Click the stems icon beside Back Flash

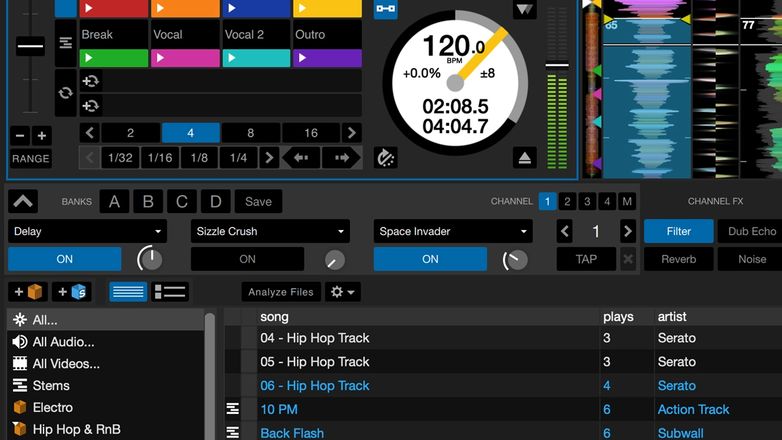point(233,432)
